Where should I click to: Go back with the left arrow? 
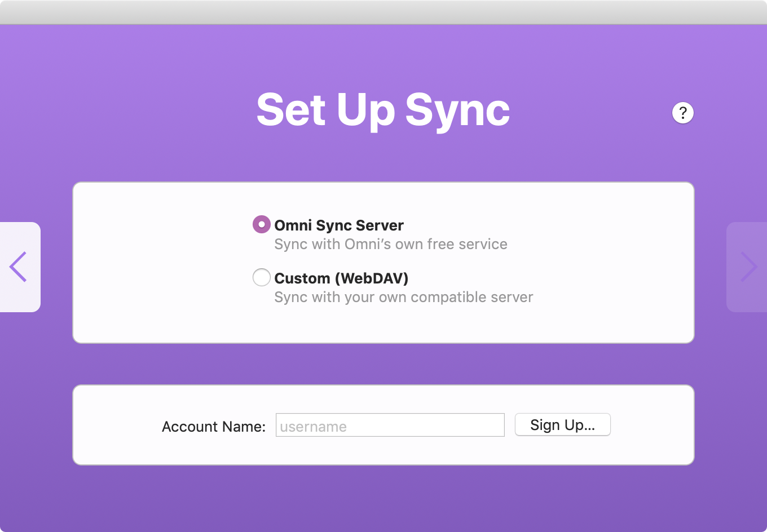(x=20, y=267)
